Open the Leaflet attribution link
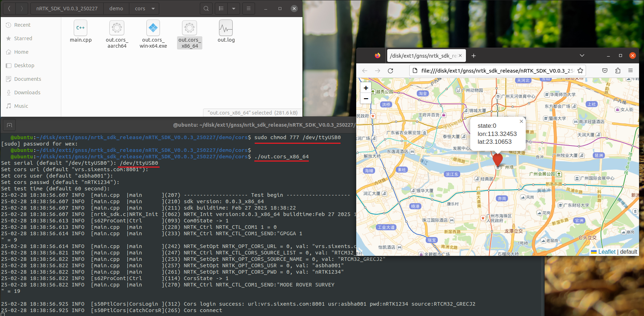 pyautogui.click(x=607, y=252)
